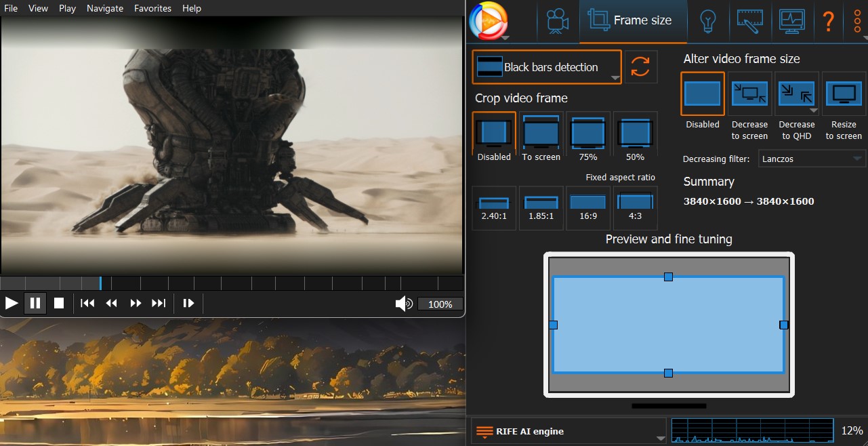Click the video seek bar position marker
The image size is (868, 446).
click(x=100, y=283)
